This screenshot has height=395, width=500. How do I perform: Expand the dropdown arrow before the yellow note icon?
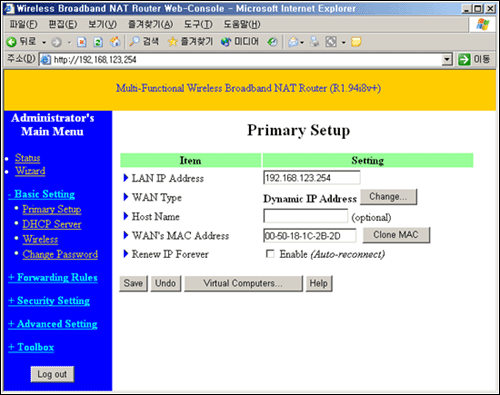pos(344,42)
